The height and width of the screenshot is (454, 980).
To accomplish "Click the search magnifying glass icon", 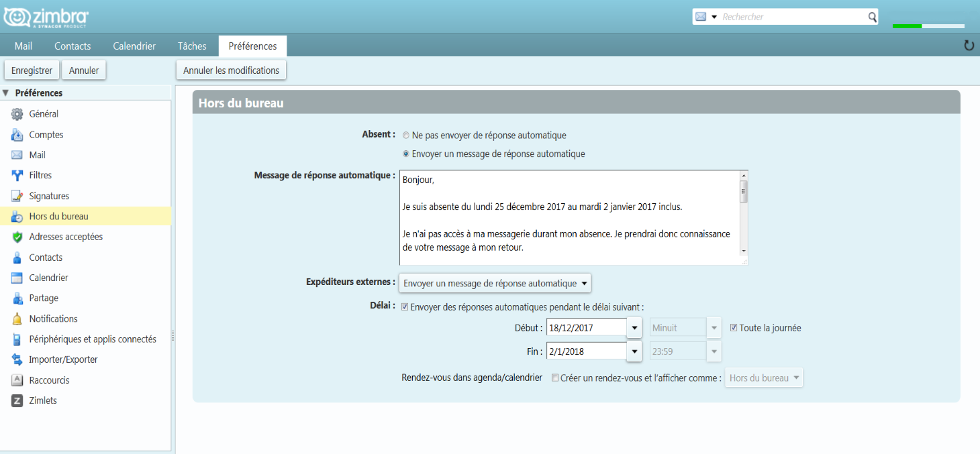I will click(872, 17).
